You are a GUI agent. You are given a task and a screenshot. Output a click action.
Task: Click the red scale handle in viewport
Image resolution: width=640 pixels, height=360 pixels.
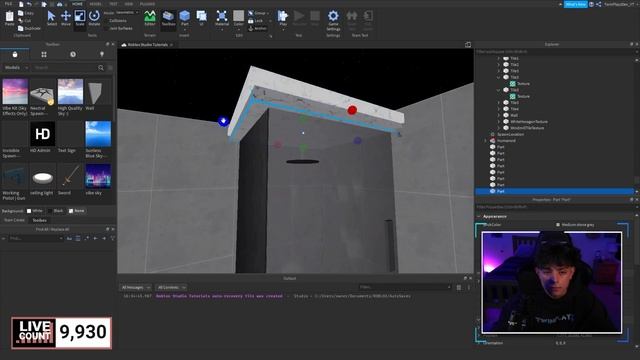352,110
